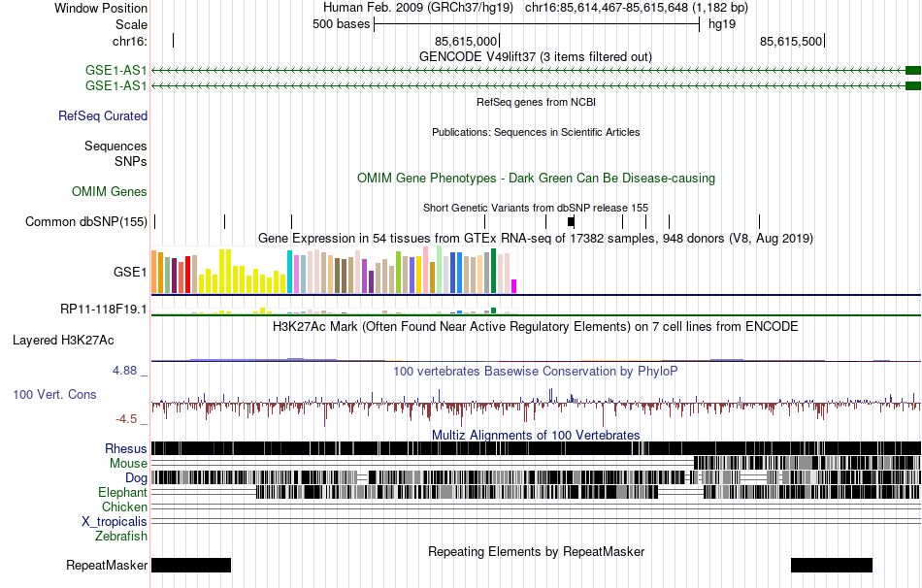Select the Mouse alignment row label
Screen dimensions: 922x588
(x=128, y=464)
